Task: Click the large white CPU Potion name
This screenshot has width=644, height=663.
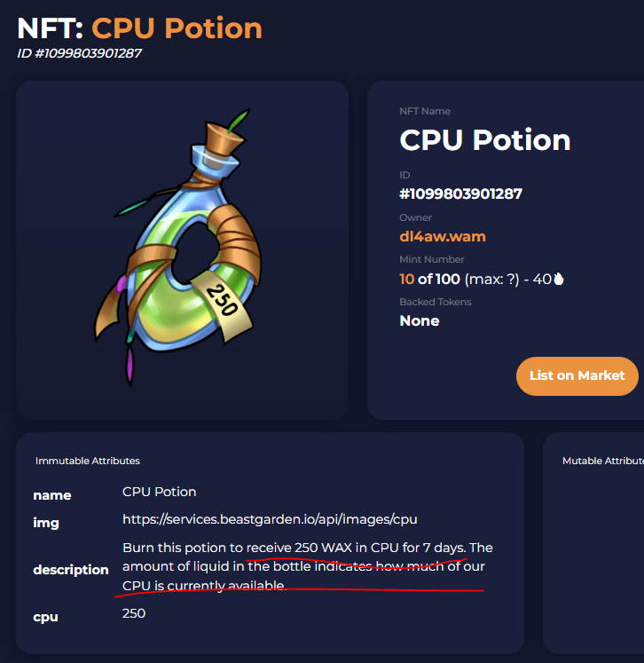Action: pos(484,140)
